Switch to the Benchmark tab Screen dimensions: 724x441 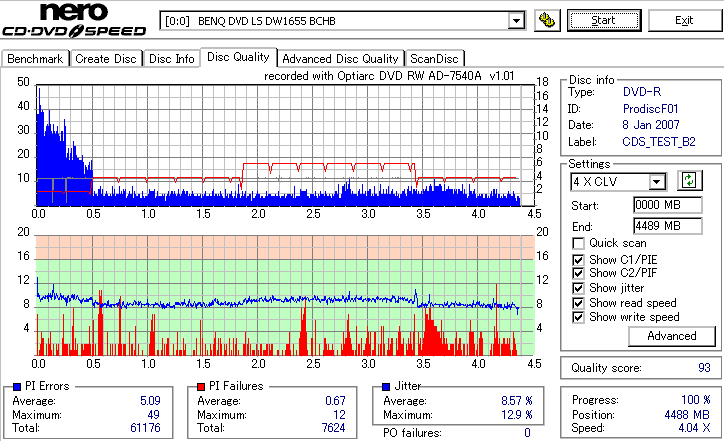click(x=35, y=59)
